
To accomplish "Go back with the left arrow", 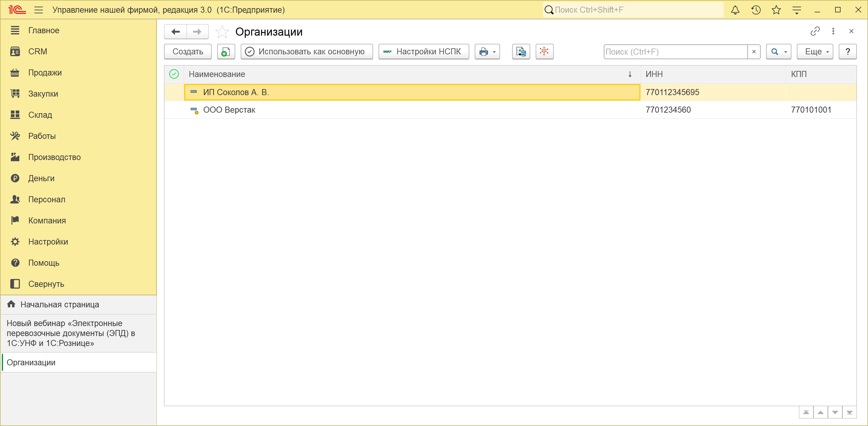I will pyautogui.click(x=176, y=32).
